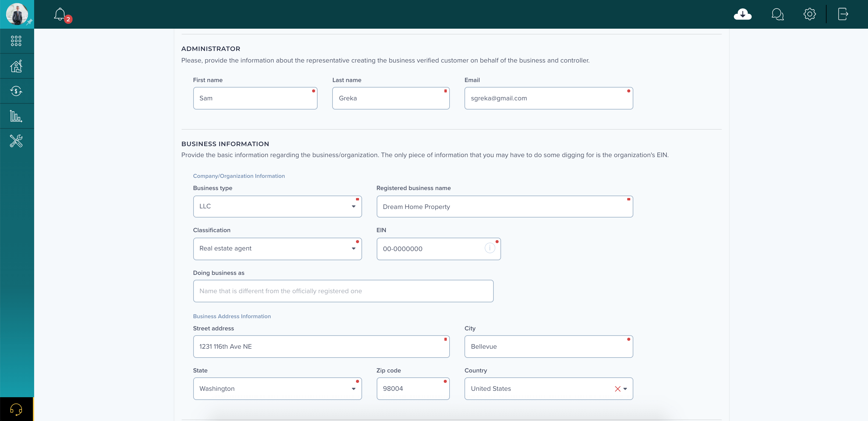This screenshot has width=868, height=421.
Task: Clear the Country selection with red X
Action: [618, 389]
